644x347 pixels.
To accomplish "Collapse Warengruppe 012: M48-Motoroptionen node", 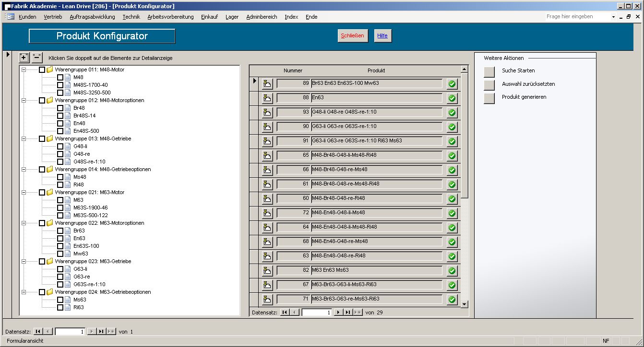I will [24, 100].
